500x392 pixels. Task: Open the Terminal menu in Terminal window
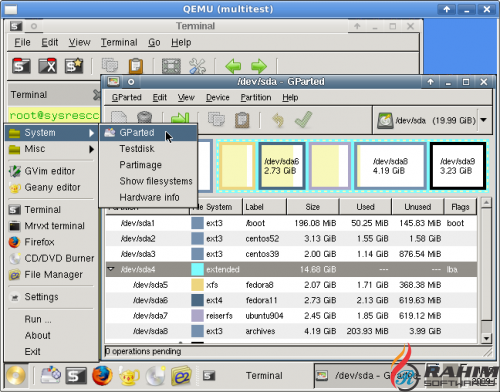pos(119,42)
